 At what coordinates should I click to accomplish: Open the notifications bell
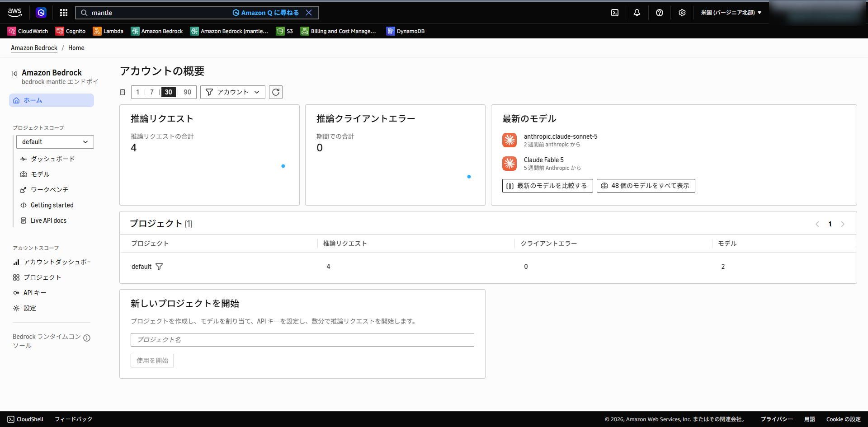pyautogui.click(x=637, y=13)
